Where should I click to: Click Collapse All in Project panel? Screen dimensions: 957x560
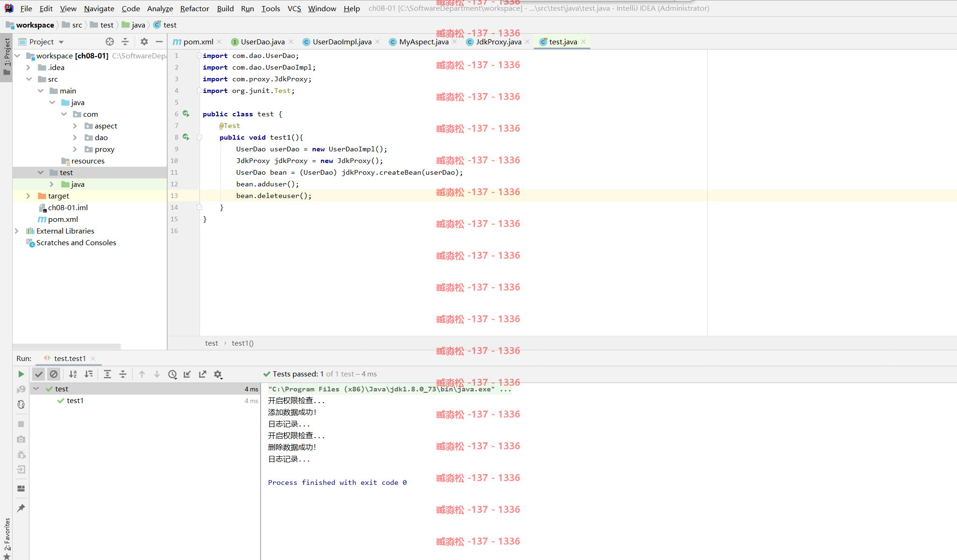coord(125,42)
